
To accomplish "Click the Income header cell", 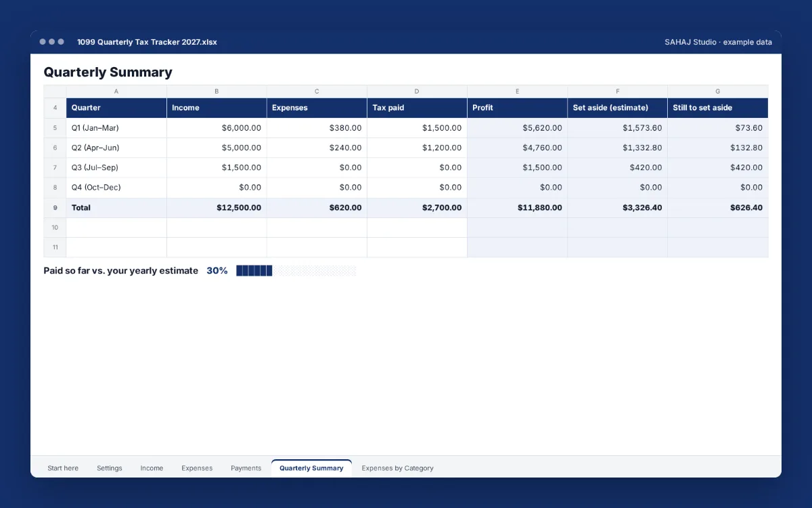I will [x=217, y=108].
